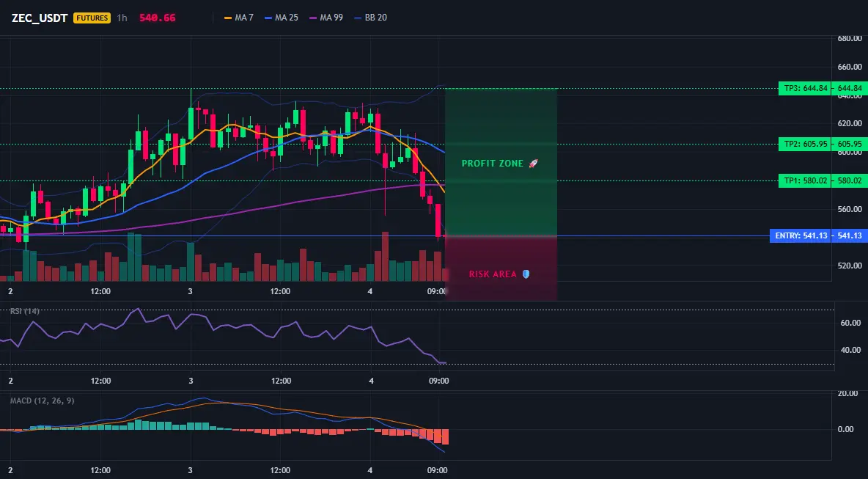The height and width of the screenshot is (479, 868).
Task: Click 560.00 on the price axis
Action: pyautogui.click(x=850, y=209)
